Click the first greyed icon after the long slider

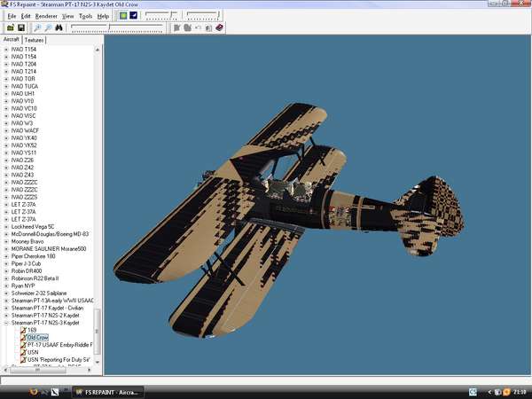176,27
